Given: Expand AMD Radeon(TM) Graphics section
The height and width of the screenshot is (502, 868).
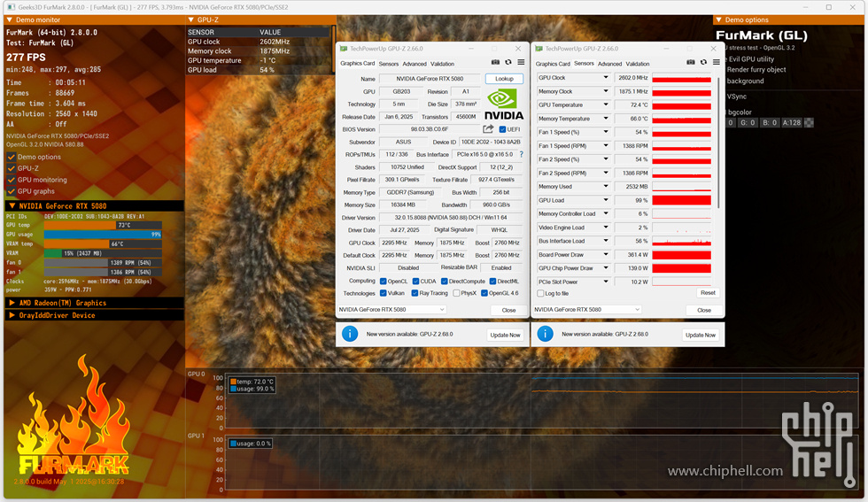Looking at the screenshot, I should tap(12, 303).
